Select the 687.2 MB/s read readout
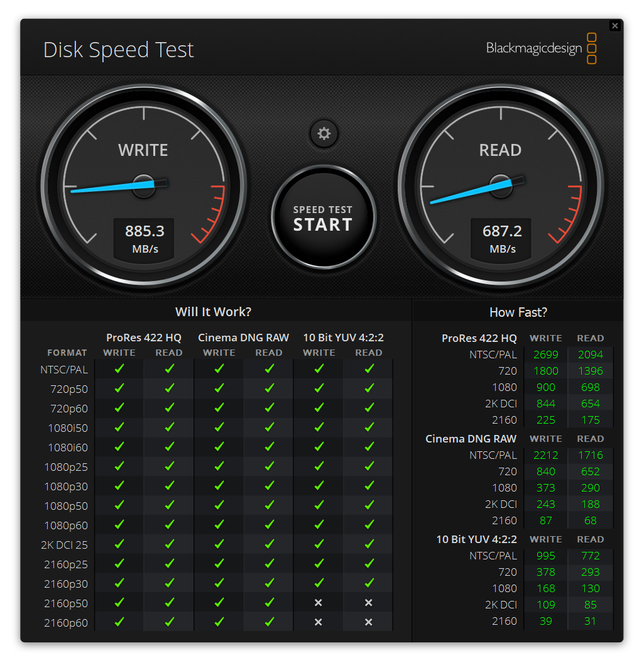 click(501, 238)
